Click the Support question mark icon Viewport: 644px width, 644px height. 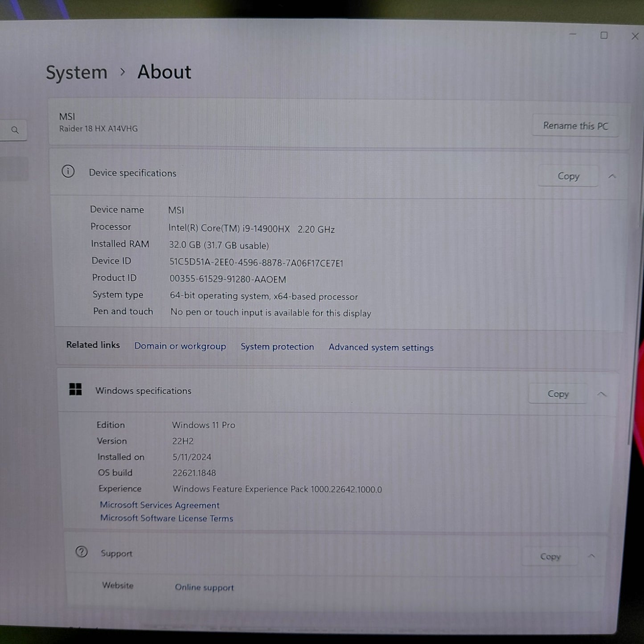click(82, 552)
